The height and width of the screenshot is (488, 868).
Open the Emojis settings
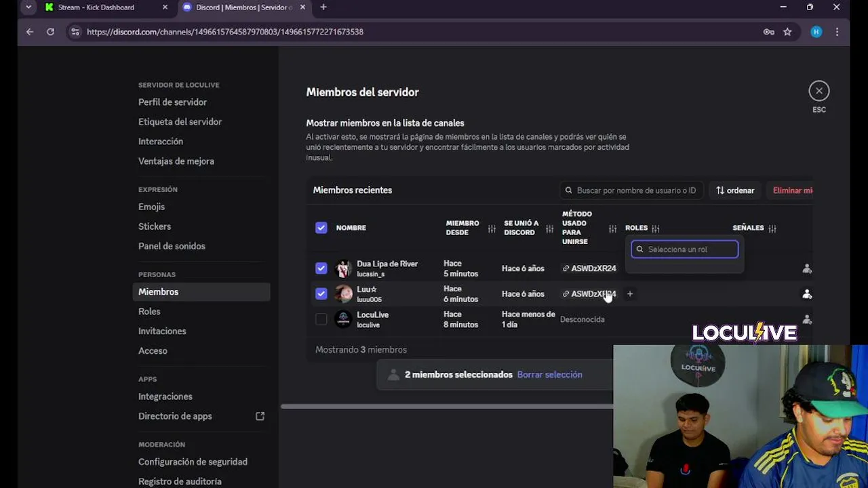pyautogui.click(x=152, y=207)
